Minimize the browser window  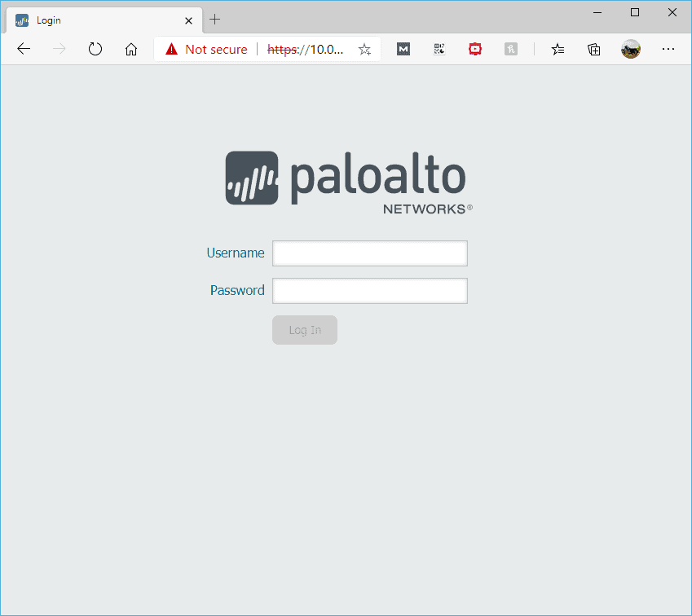click(597, 12)
